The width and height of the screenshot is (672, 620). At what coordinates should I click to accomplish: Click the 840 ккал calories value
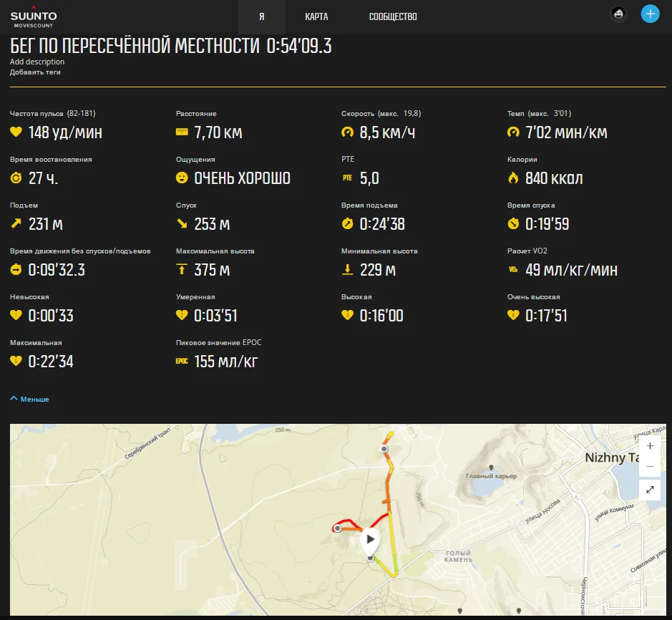[x=554, y=178]
